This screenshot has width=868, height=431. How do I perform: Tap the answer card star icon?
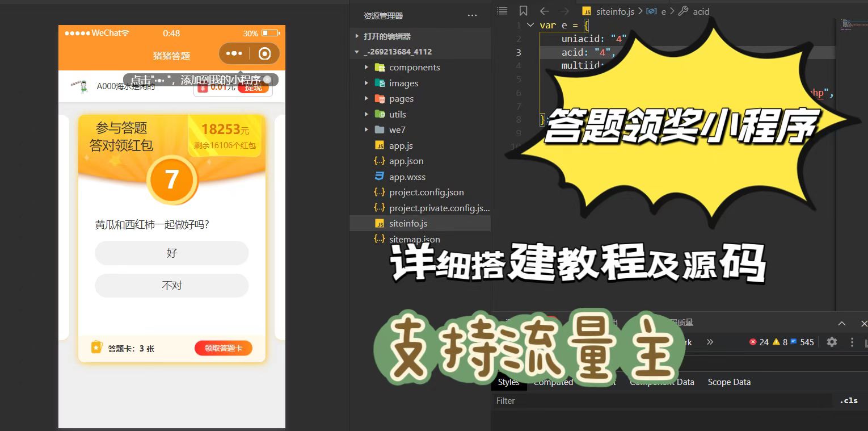coord(96,347)
